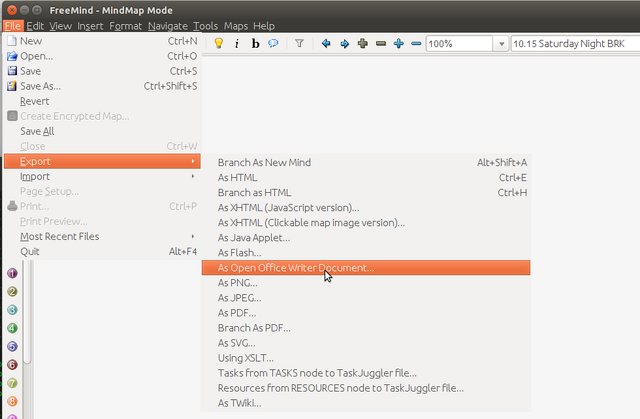The image size is (640, 419).
Task: Click Save As in File menu
Action: click(x=41, y=86)
